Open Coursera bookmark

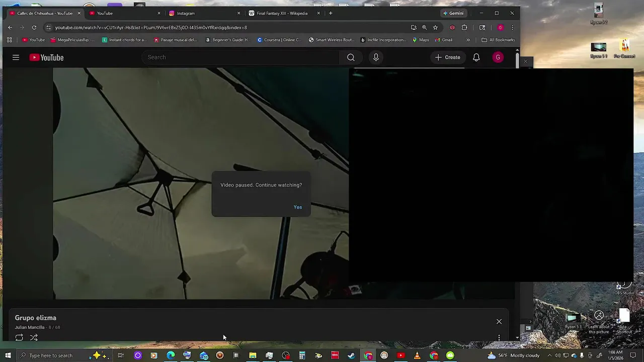click(279, 40)
